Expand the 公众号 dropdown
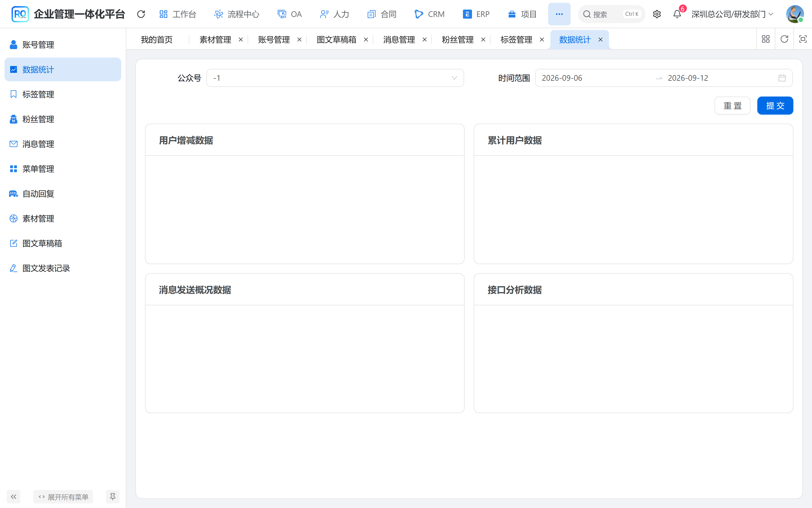The height and width of the screenshot is (508, 812). 335,78
